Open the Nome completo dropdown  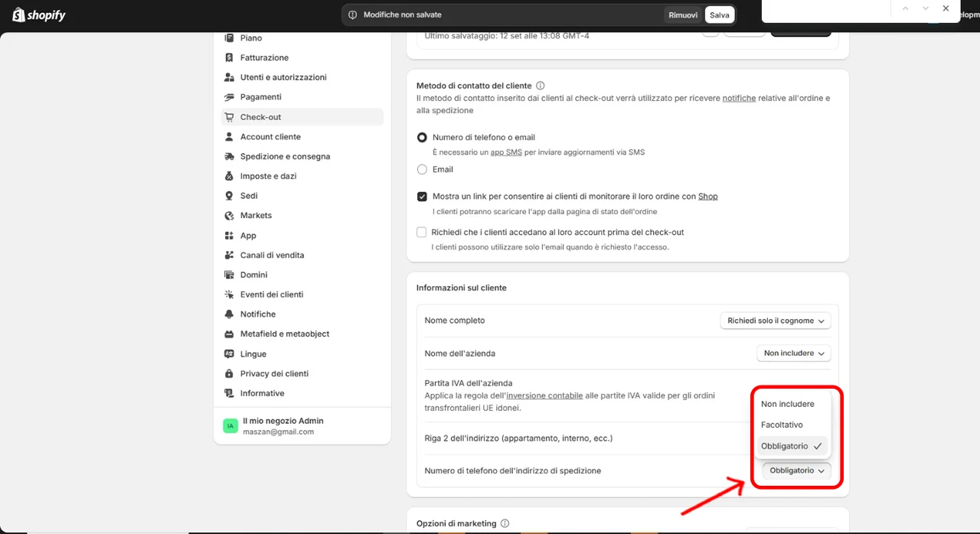click(775, 321)
